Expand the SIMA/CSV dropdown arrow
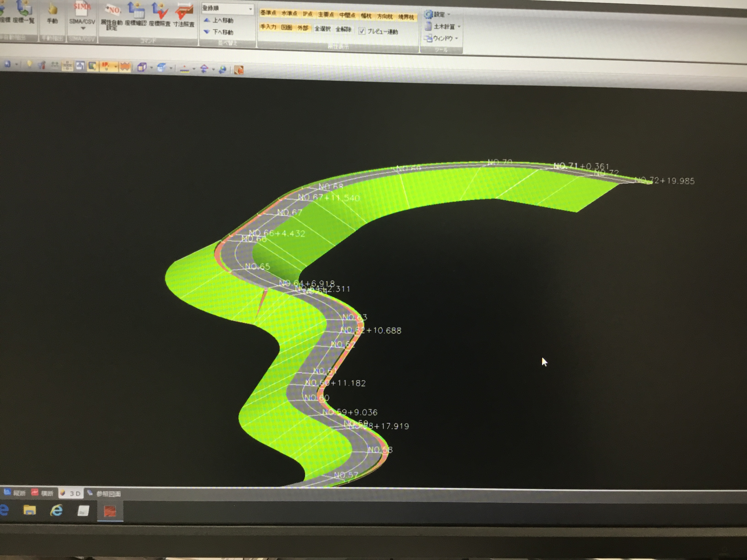Image resolution: width=747 pixels, height=560 pixels. (83, 28)
